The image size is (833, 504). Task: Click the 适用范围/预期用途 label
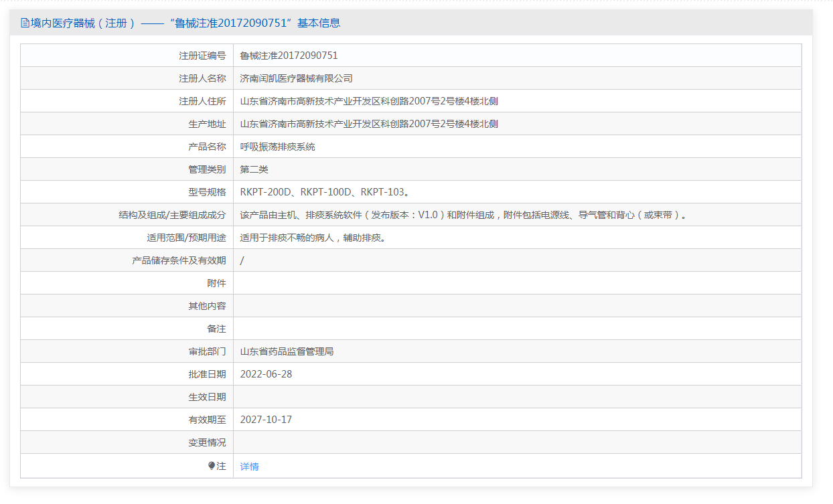click(x=187, y=238)
